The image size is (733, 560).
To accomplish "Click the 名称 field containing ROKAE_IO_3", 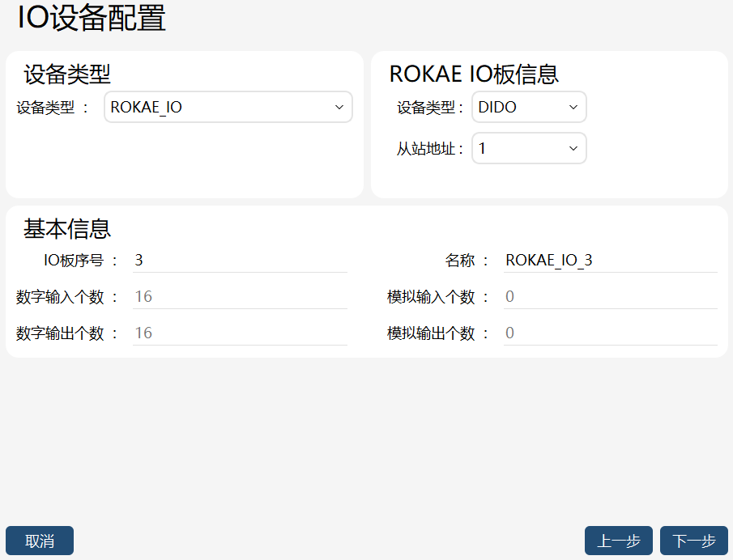I will 611,260.
